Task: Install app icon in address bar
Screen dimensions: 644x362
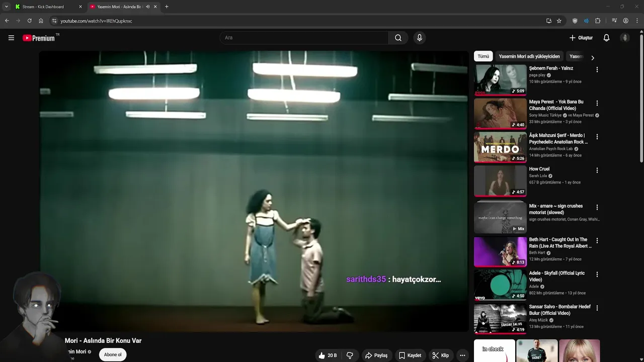Action: (x=549, y=21)
